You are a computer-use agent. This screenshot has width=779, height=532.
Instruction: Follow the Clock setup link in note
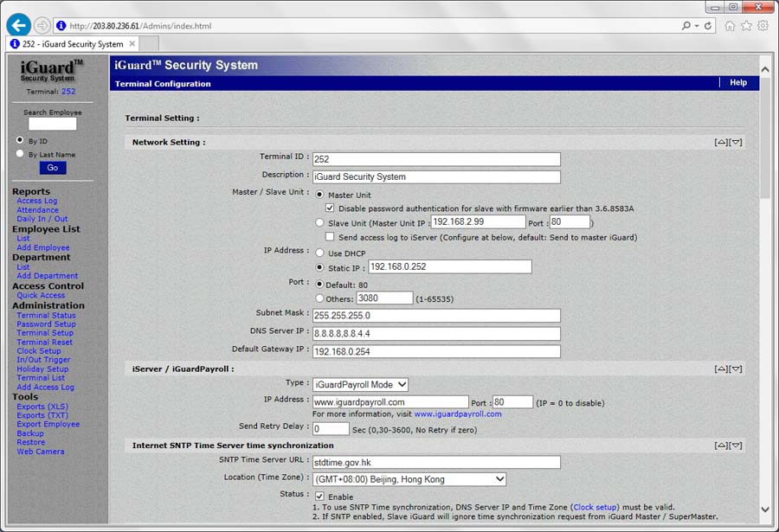pyautogui.click(x=596, y=507)
